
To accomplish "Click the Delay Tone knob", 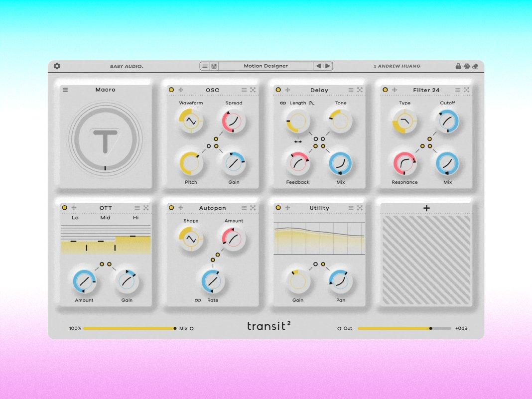I will (341, 121).
